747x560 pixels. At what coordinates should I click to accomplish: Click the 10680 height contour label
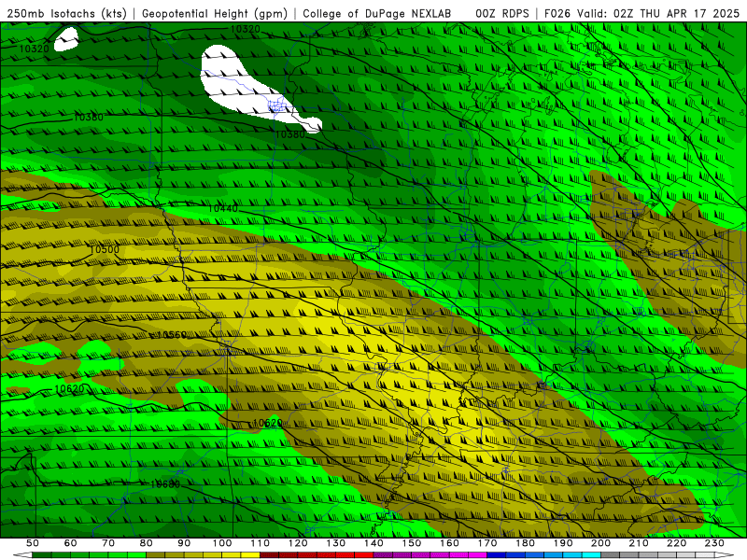coord(165,484)
